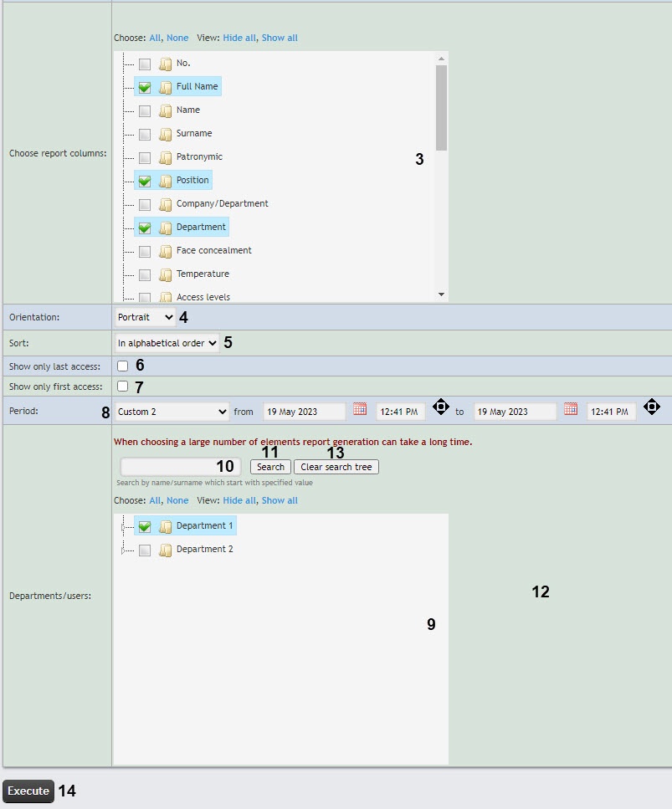Viewport: 672px width, 809px height.
Task: Click the name/surname search input field
Action: click(180, 467)
